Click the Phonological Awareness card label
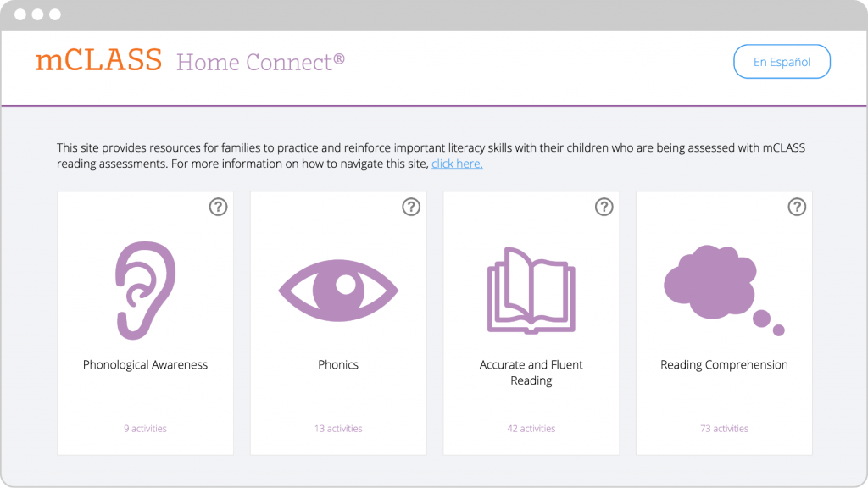The width and height of the screenshot is (868, 488). point(144,364)
